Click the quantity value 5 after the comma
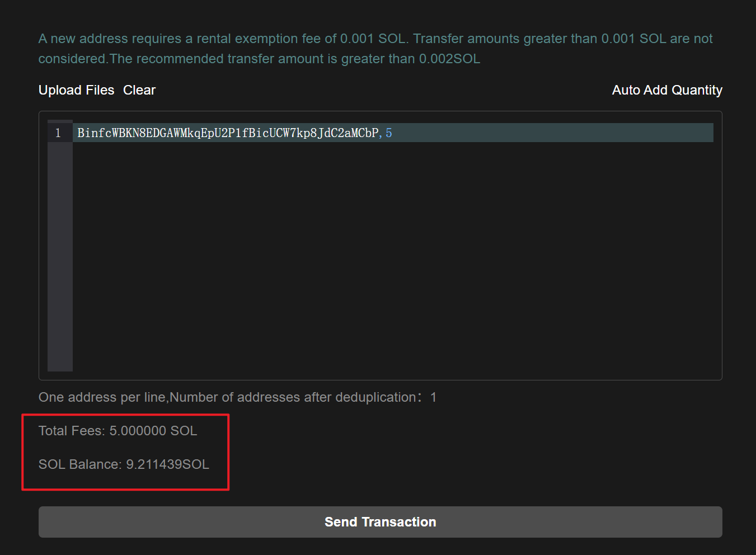Image resolution: width=756 pixels, height=555 pixels. coord(389,133)
